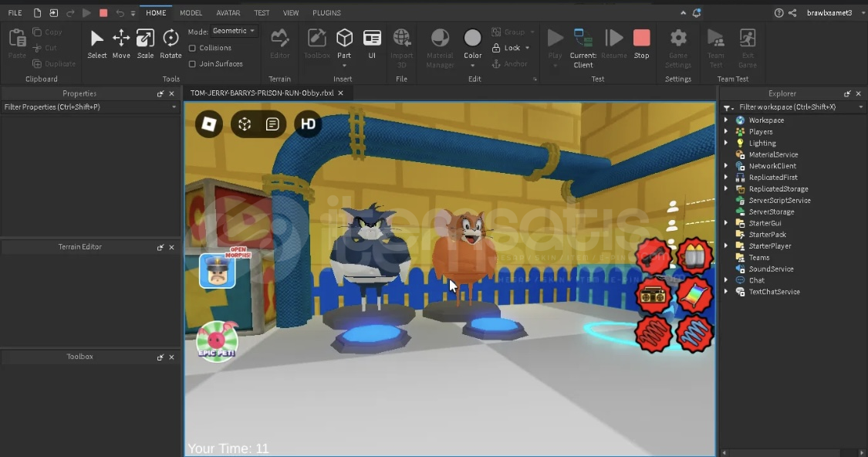Click the blue spring coil icon
The image size is (868, 457).
pyautogui.click(x=694, y=334)
